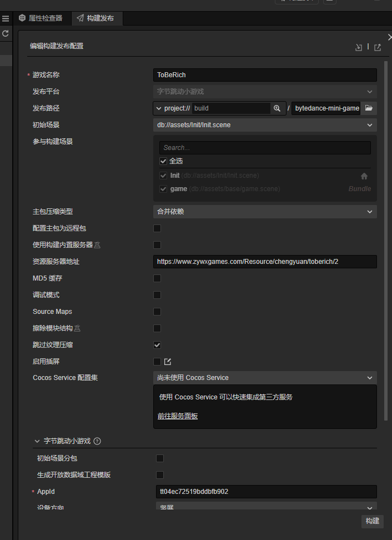Switch to the 构建发布 tab
Image resolution: width=392 pixels, height=540 pixels.
[x=97, y=18]
